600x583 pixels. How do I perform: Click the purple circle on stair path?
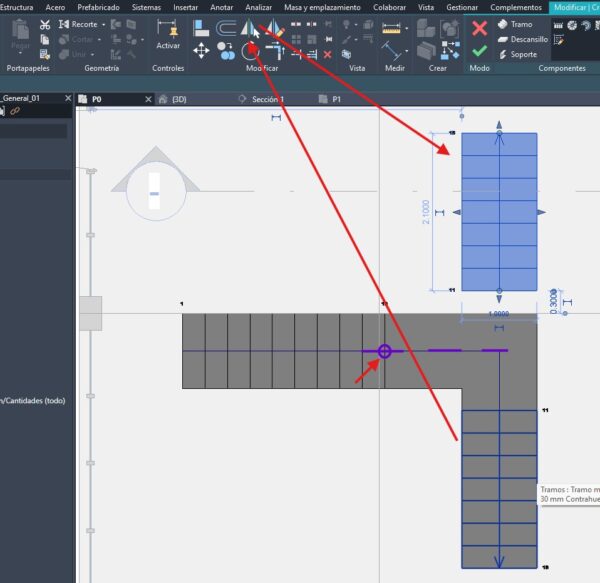click(384, 351)
